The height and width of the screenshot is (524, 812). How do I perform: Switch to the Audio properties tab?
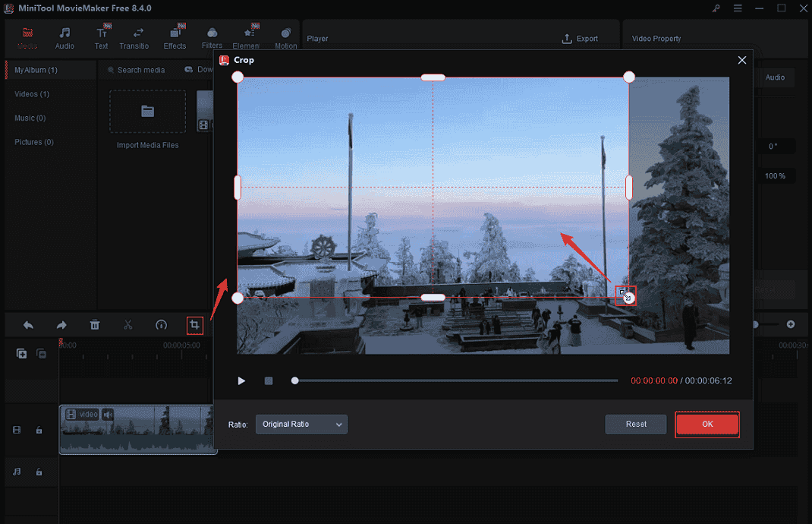[x=776, y=77]
